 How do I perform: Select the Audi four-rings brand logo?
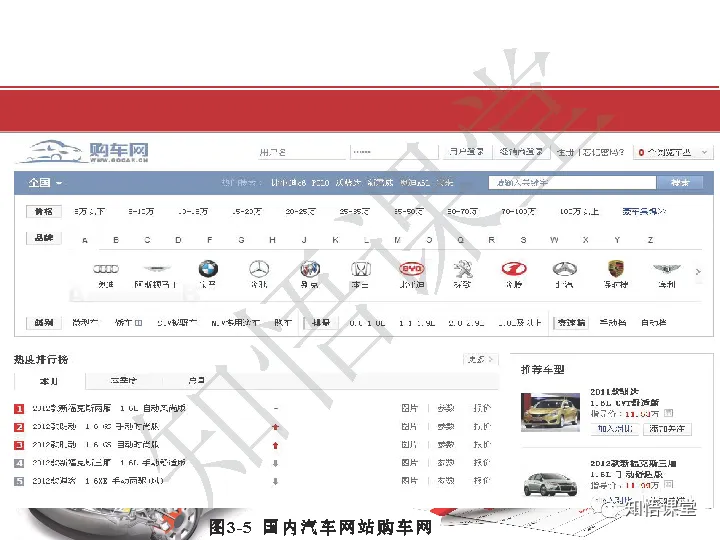[x=106, y=269]
